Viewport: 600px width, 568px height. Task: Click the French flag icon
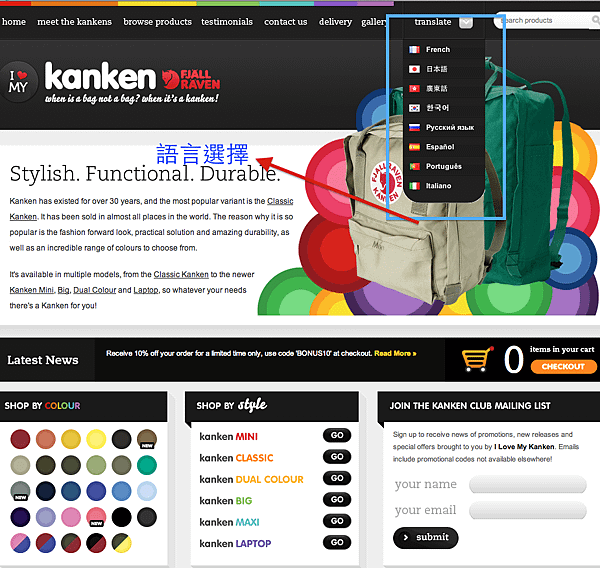point(414,50)
